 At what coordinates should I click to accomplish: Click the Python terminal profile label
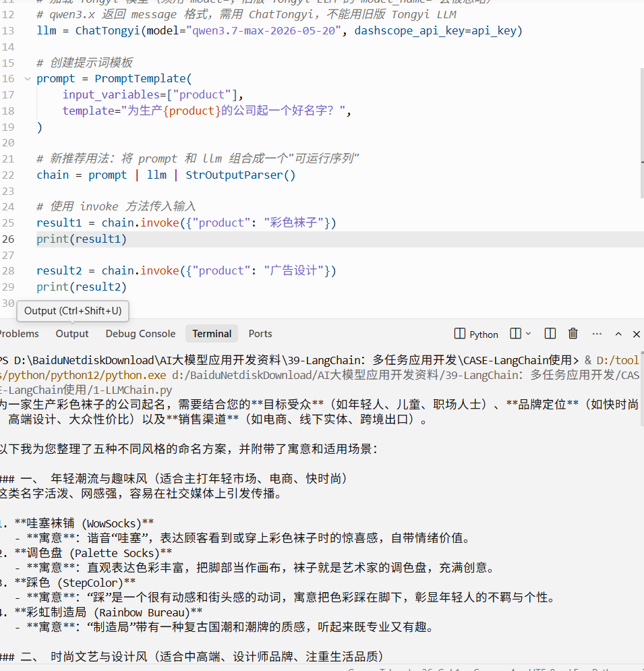point(484,334)
